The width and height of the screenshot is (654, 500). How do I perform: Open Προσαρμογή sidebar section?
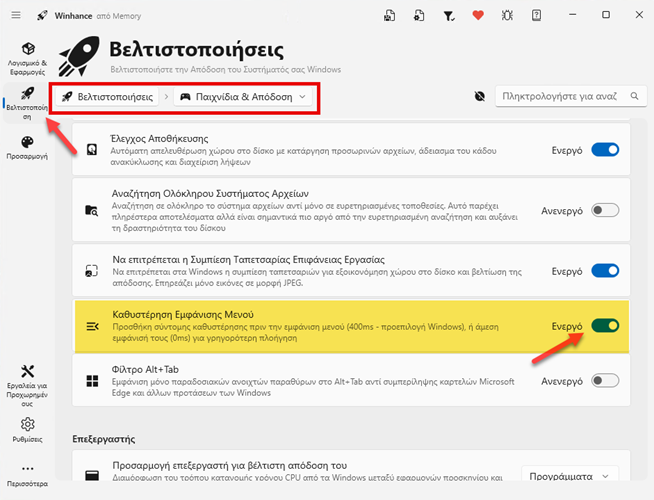28,148
